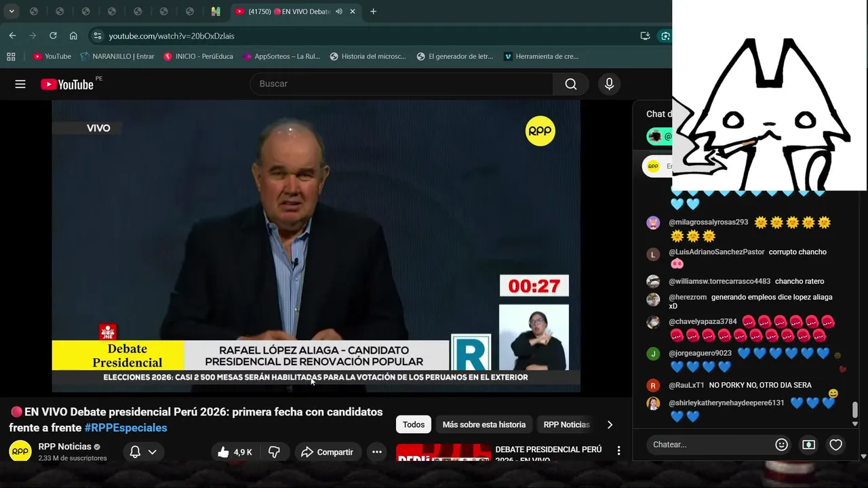This screenshot has height=488, width=868.
Task: Open the RPP Noticias channel avatar
Action: tap(20, 451)
